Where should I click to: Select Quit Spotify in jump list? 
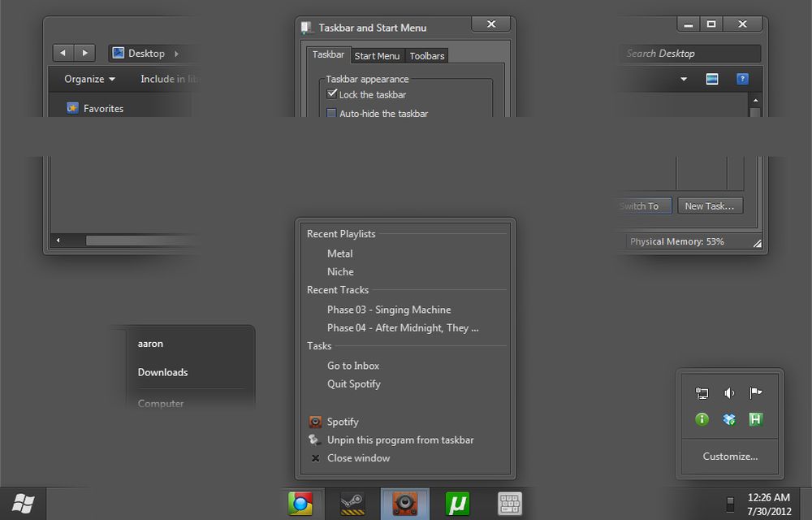point(354,383)
